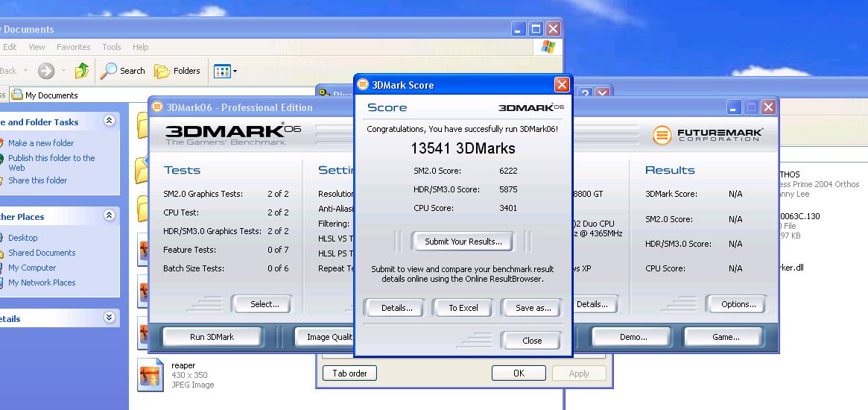Select the reaper JPEG image file icon
Viewport: 868px width, 410px height.
[150, 374]
